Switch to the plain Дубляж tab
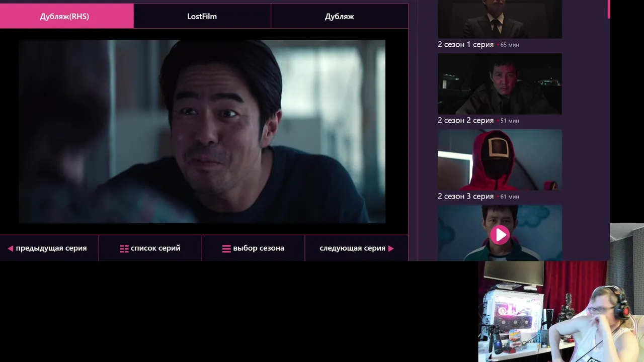 click(340, 16)
